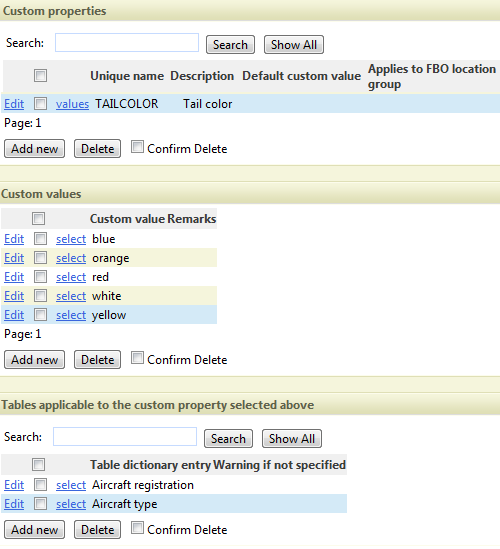Edit the white custom value
This screenshot has height=549, width=500.
(14, 296)
